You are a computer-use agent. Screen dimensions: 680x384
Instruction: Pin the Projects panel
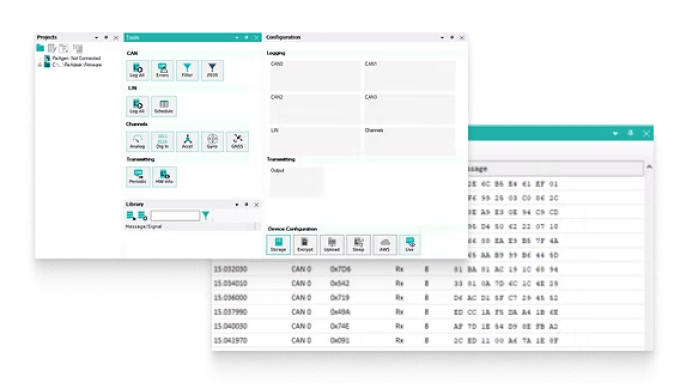coord(106,38)
